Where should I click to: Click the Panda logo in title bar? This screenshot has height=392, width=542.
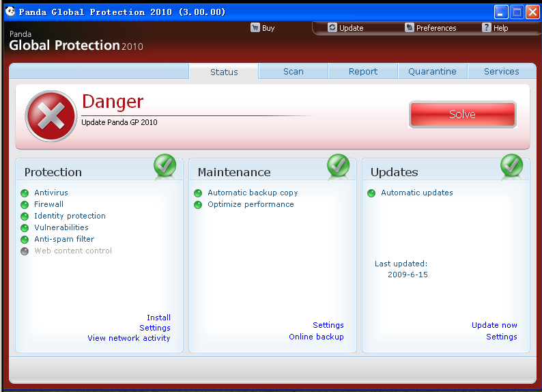click(10, 12)
